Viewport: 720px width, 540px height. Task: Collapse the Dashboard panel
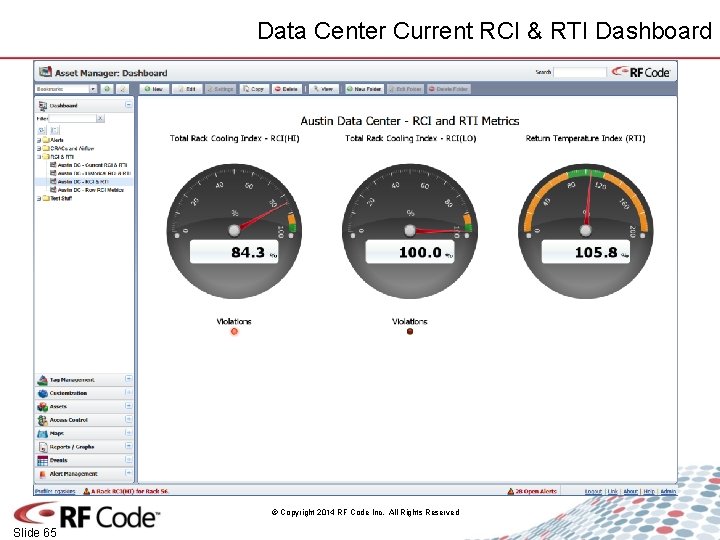tap(128, 105)
